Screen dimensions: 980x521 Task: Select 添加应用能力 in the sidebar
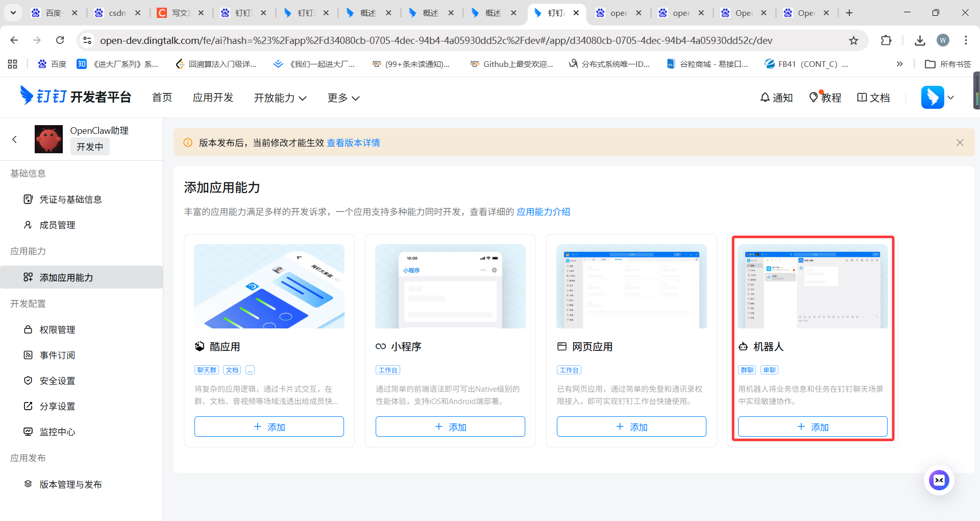tap(82, 277)
